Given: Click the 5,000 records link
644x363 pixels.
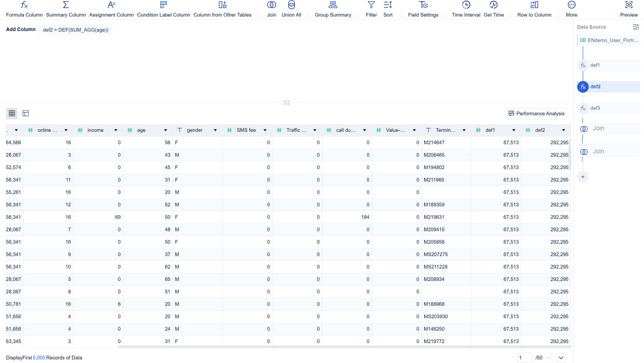Looking at the screenshot, I should click(x=39, y=358).
